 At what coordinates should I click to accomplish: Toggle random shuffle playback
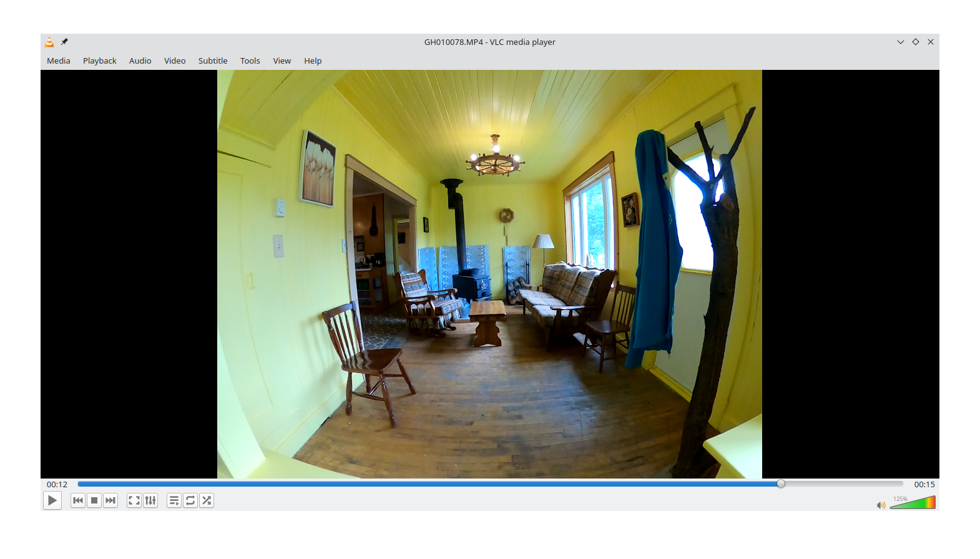pos(207,500)
